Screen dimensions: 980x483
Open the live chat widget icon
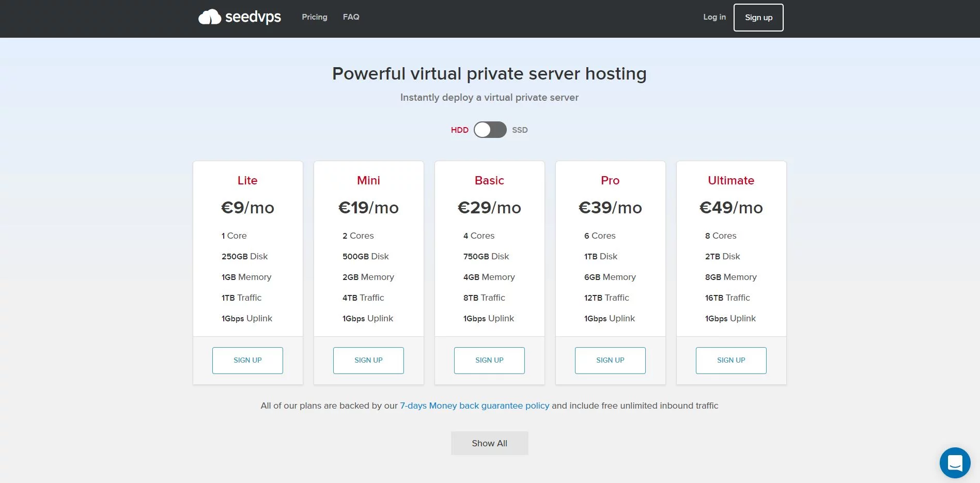955,463
